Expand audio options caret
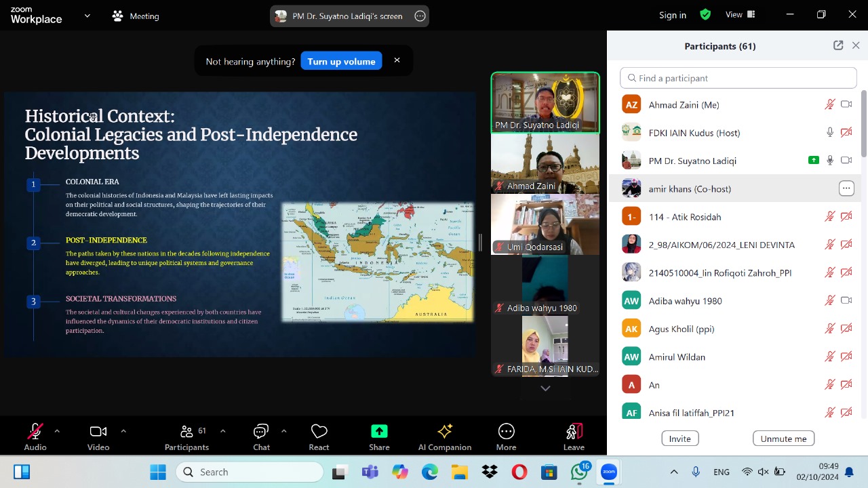Screen dimensions: 868x488 click(x=57, y=430)
